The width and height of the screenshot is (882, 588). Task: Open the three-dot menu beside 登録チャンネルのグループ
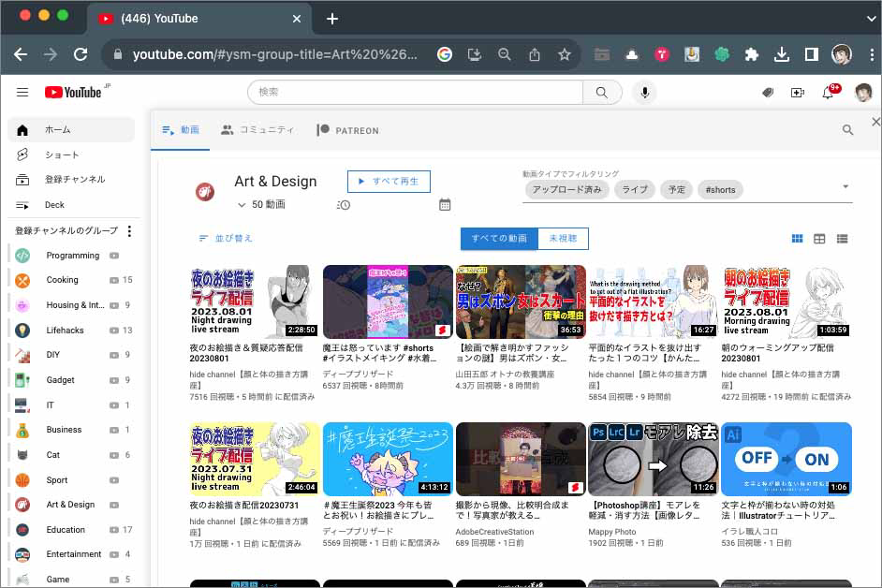tap(130, 230)
